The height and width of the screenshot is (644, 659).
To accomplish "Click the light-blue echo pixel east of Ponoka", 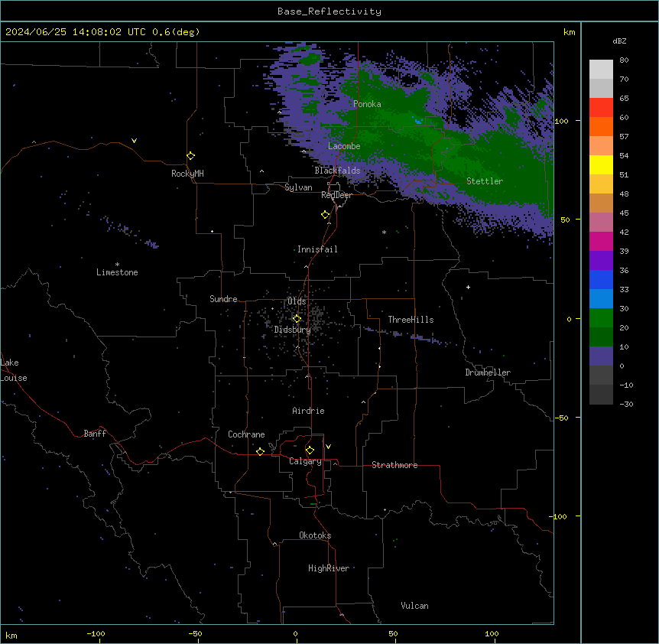I will (418, 122).
